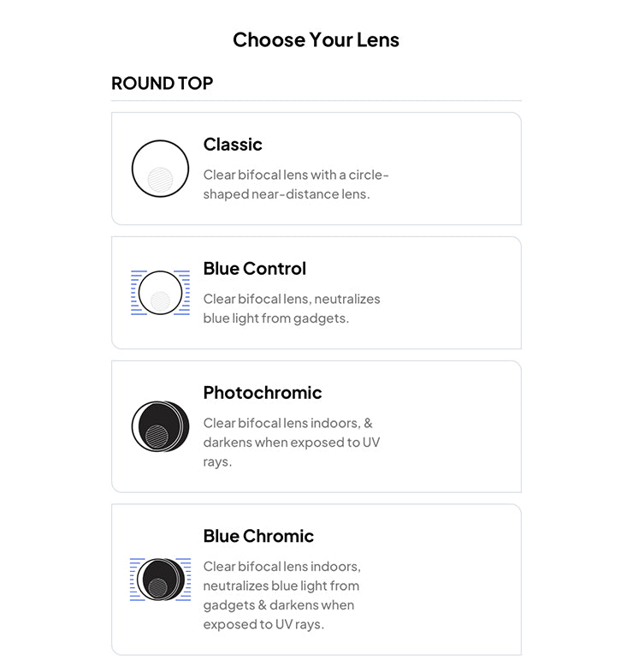Click blue lines right of Blue Chromic icon
633x672 pixels.
click(183, 580)
